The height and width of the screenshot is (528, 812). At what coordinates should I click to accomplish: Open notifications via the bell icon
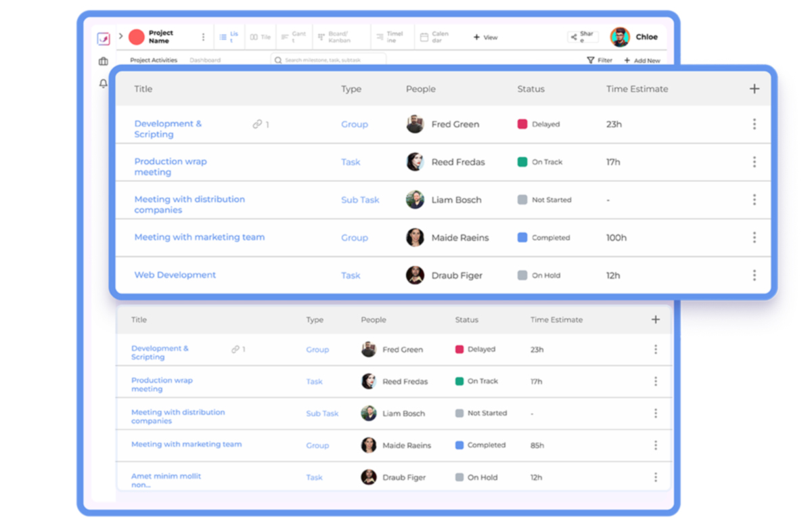(x=103, y=83)
